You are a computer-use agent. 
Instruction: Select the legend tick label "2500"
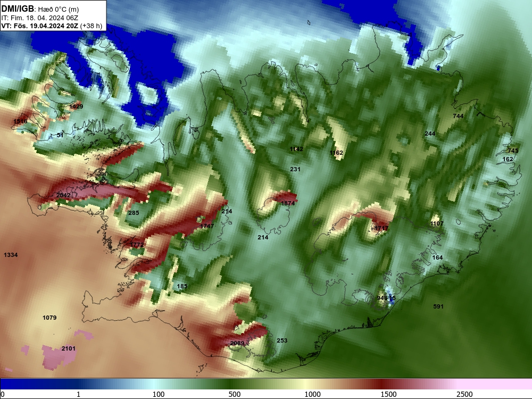(x=464, y=394)
